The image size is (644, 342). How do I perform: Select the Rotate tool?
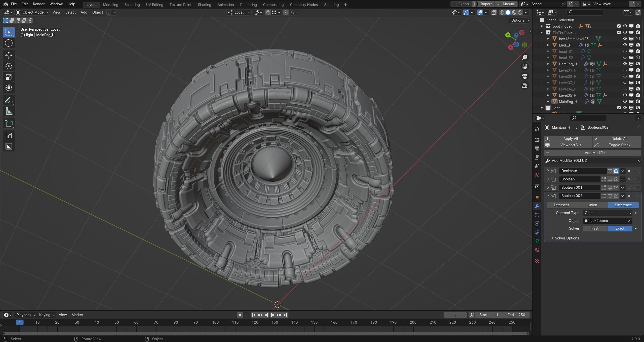pyautogui.click(x=9, y=66)
